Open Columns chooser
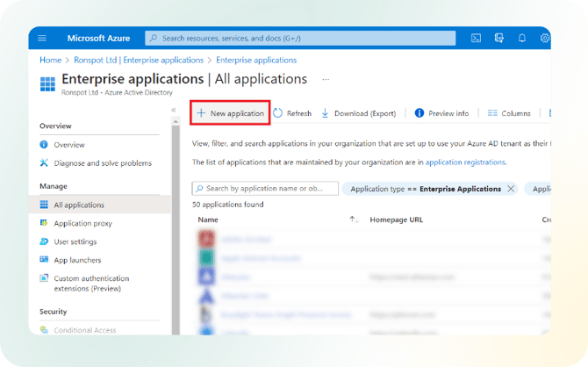Image resolution: width=588 pixels, height=367 pixels. [509, 113]
